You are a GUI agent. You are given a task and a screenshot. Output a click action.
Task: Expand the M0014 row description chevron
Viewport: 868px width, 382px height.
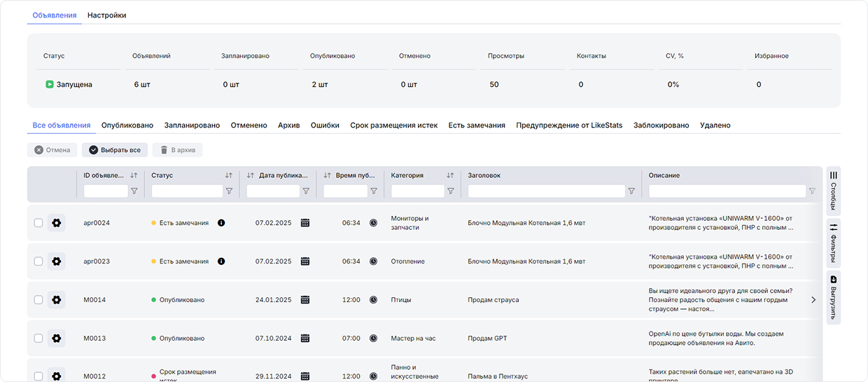click(813, 300)
